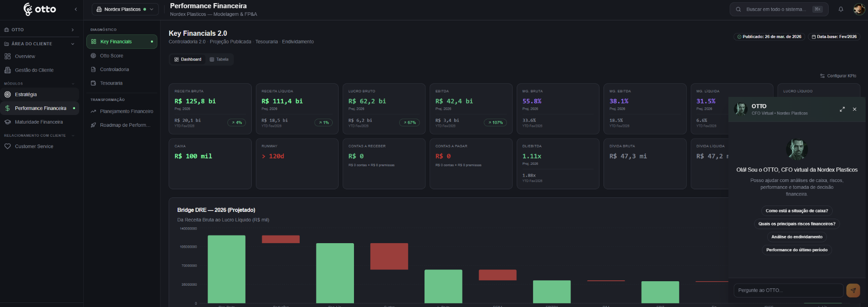Viewport: 868px width, 307px height.
Task: Click the Customer Service heart icon
Action: pyautogui.click(x=8, y=147)
